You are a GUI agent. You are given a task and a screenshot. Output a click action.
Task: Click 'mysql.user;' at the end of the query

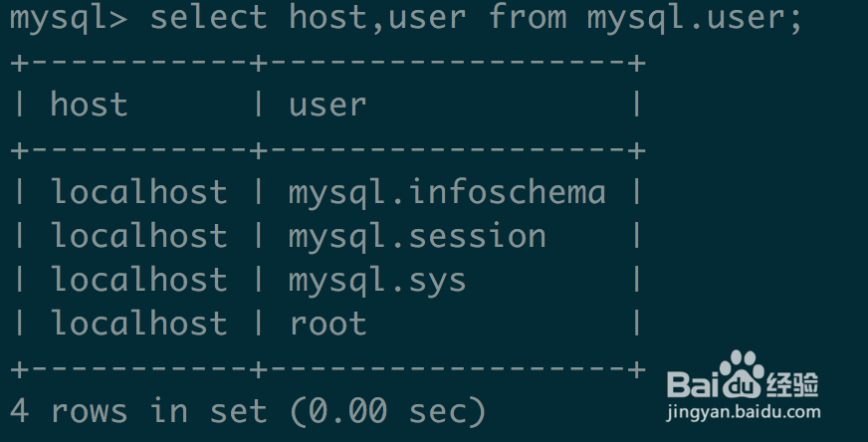[694, 18]
